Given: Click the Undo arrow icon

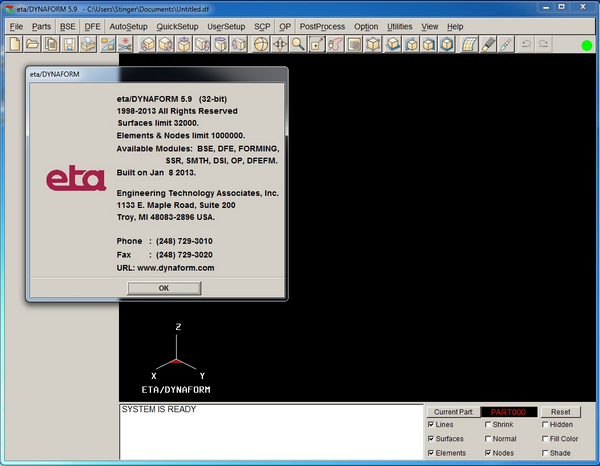Looking at the screenshot, I should [x=527, y=44].
